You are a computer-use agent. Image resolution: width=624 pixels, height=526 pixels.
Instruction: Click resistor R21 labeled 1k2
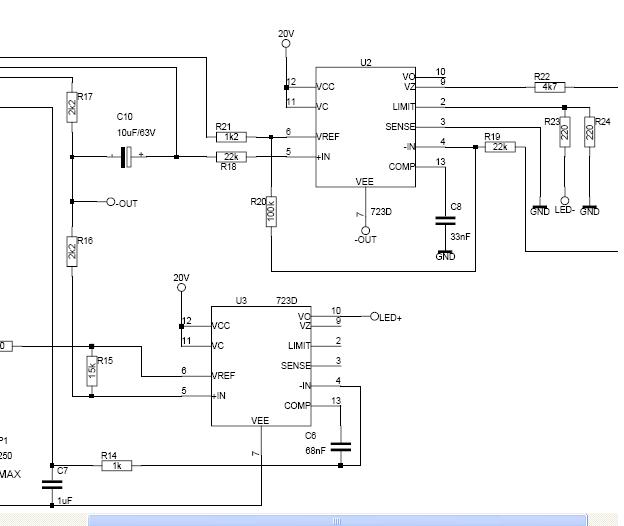pos(231,136)
